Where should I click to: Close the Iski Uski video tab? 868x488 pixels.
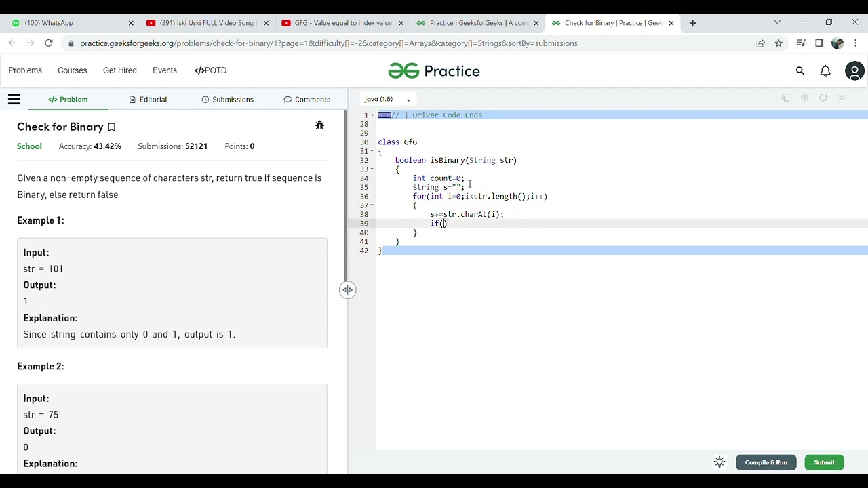coord(266,23)
